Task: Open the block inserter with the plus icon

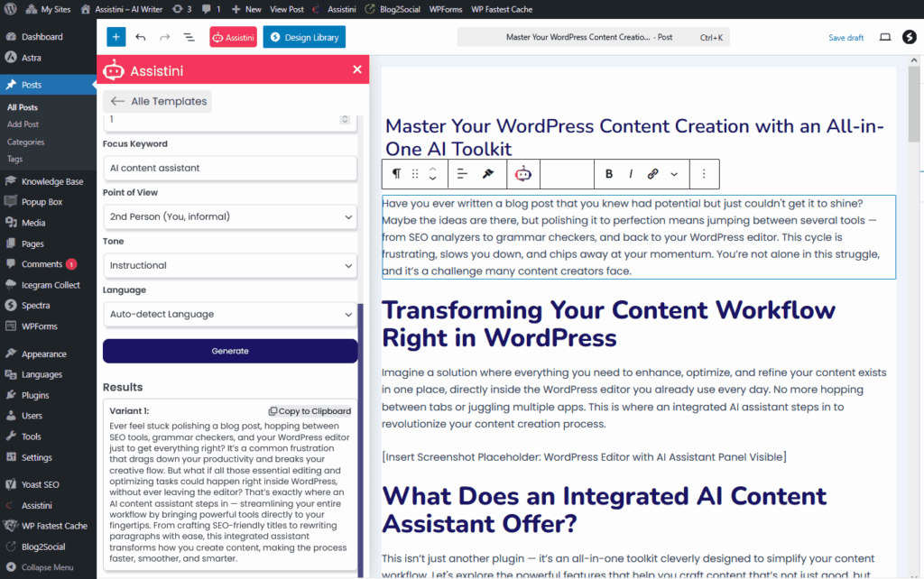Action: pos(115,37)
